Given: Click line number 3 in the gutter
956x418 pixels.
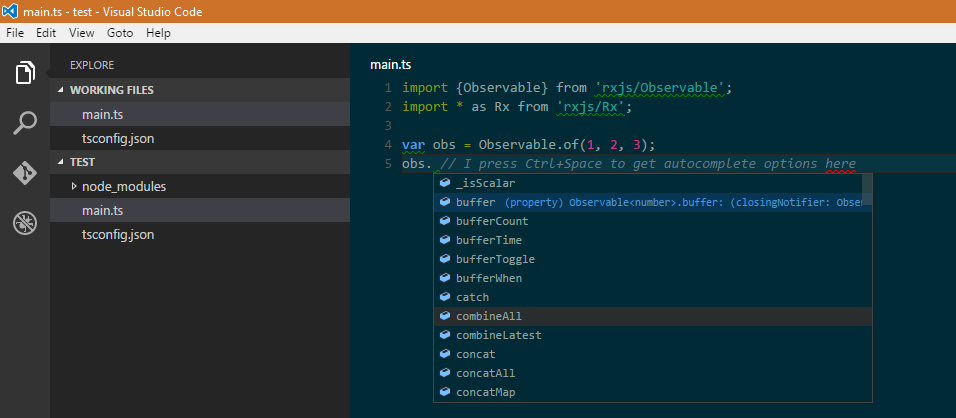Looking at the screenshot, I should tap(388, 126).
